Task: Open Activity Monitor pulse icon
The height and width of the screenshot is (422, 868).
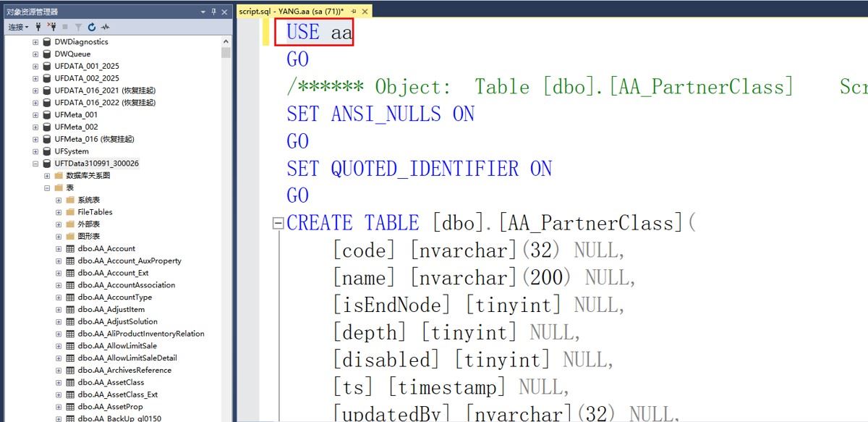Action: (106, 27)
